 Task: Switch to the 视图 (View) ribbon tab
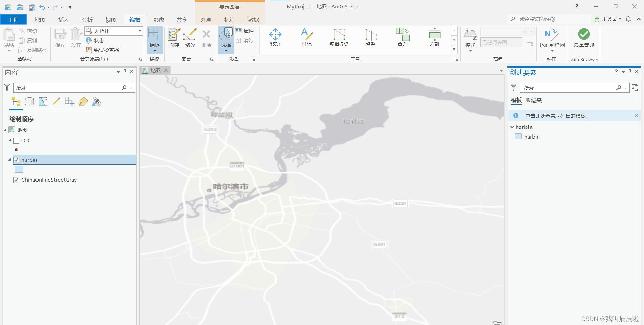pos(111,20)
